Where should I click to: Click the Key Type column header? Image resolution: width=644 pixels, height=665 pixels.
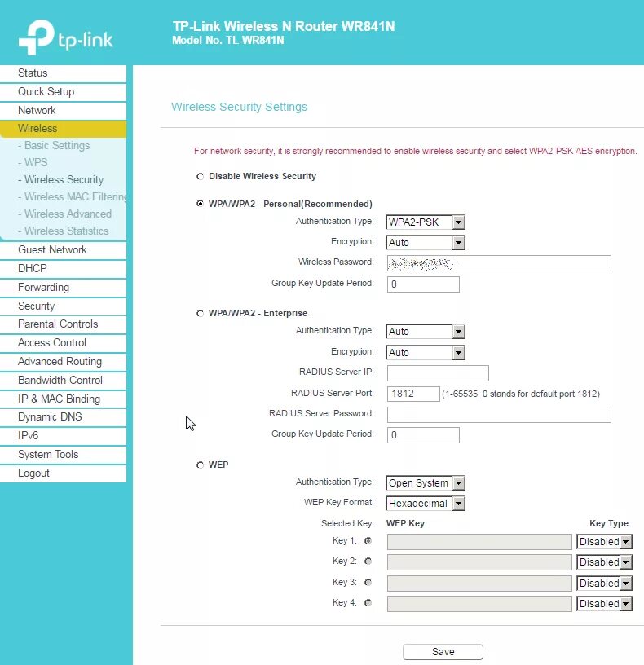tap(609, 523)
